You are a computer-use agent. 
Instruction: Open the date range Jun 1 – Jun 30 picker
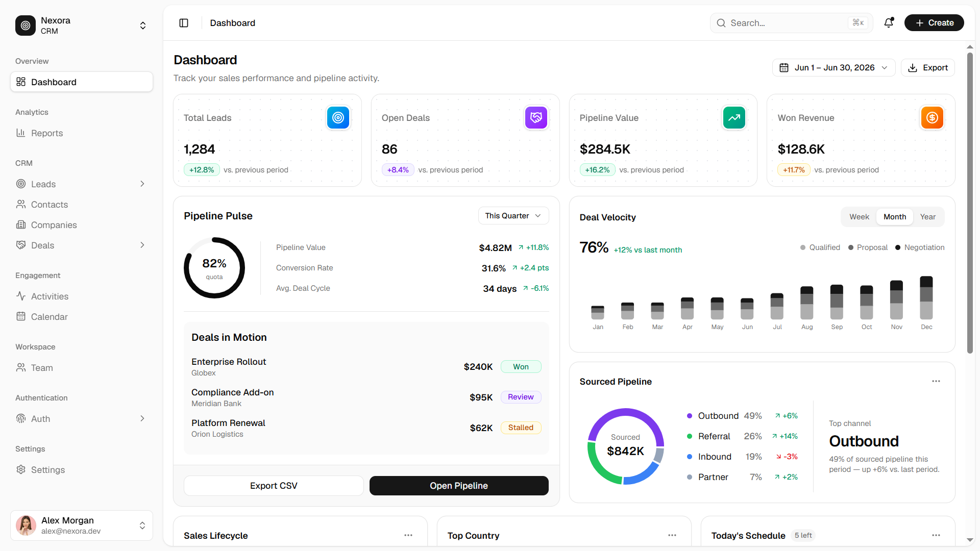click(x=834, y=68)
